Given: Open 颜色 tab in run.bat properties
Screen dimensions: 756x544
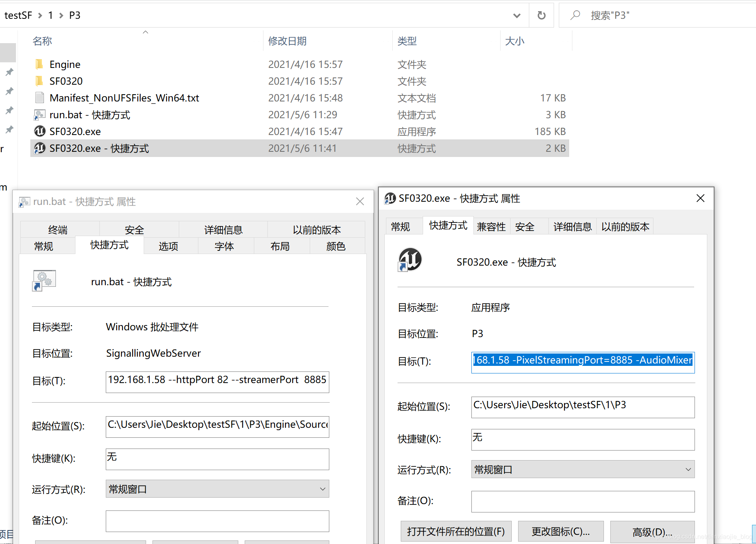Looking at the screenshot, I should coord(337,246).
